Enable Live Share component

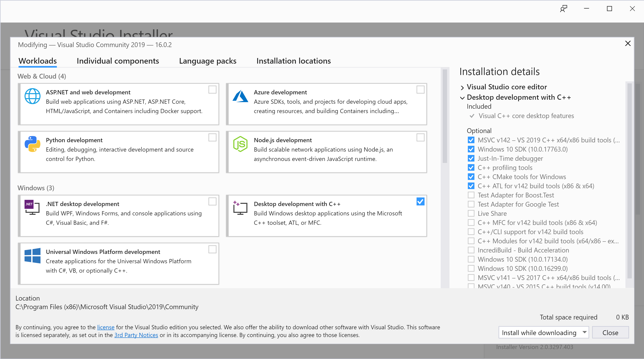click(471, 213)
